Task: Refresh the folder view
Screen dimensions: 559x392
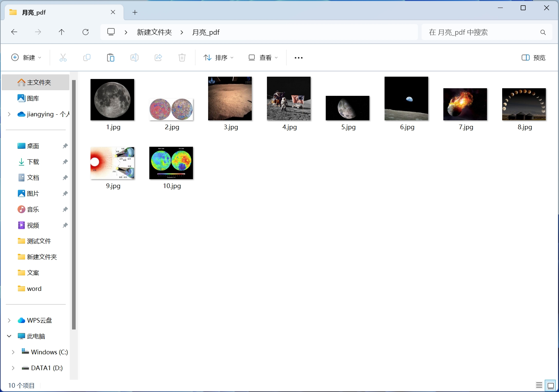Action: click(85, 32)
